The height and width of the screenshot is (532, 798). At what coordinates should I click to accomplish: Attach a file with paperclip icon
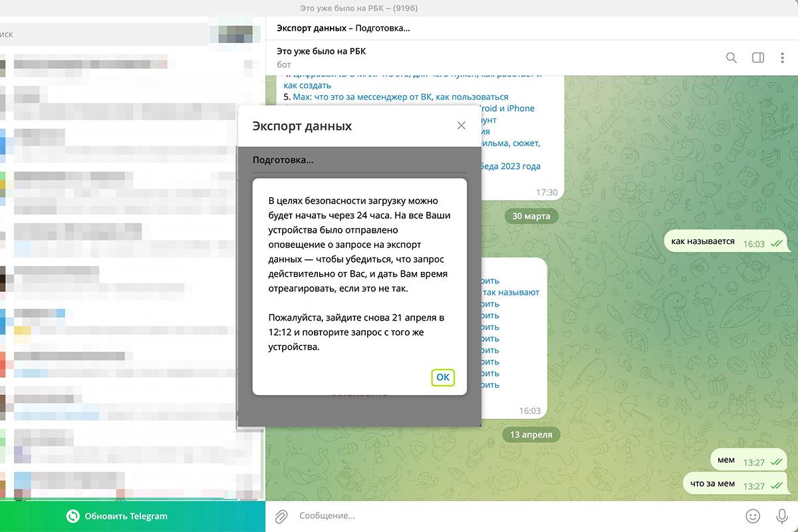(281, 516)
